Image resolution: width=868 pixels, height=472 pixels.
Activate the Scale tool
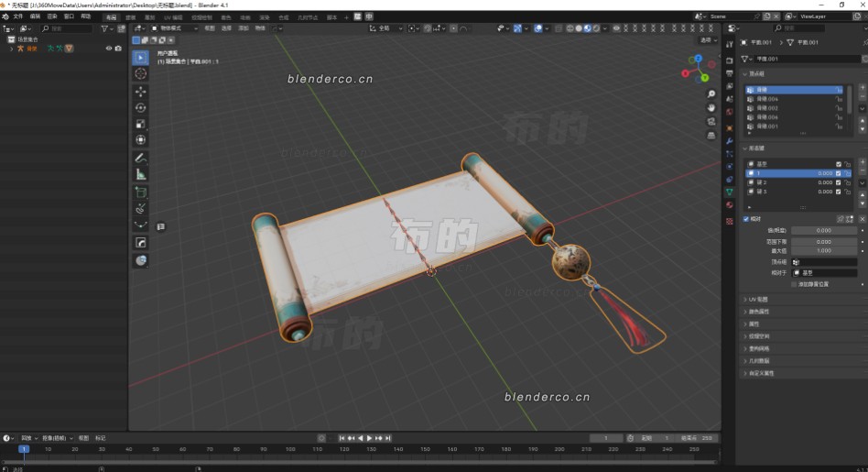[141, 124]
